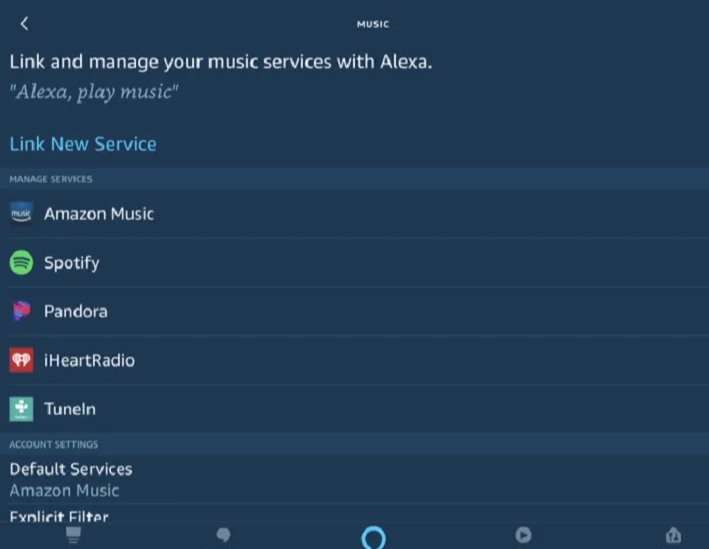Image resolution: width=709 pixels, height=549 pixels.
Task: Go back using the back arrow
Action: coord(24,24)
